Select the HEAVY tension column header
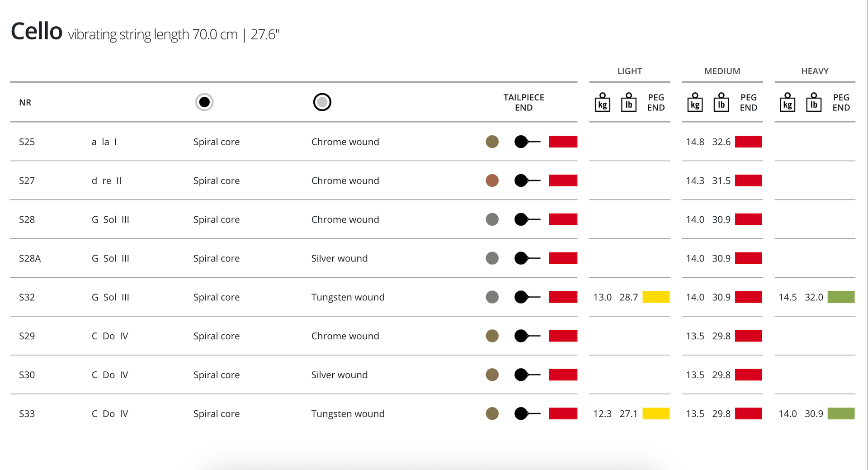The width and height of the screenshot is (868, 470). pos(815,71)
